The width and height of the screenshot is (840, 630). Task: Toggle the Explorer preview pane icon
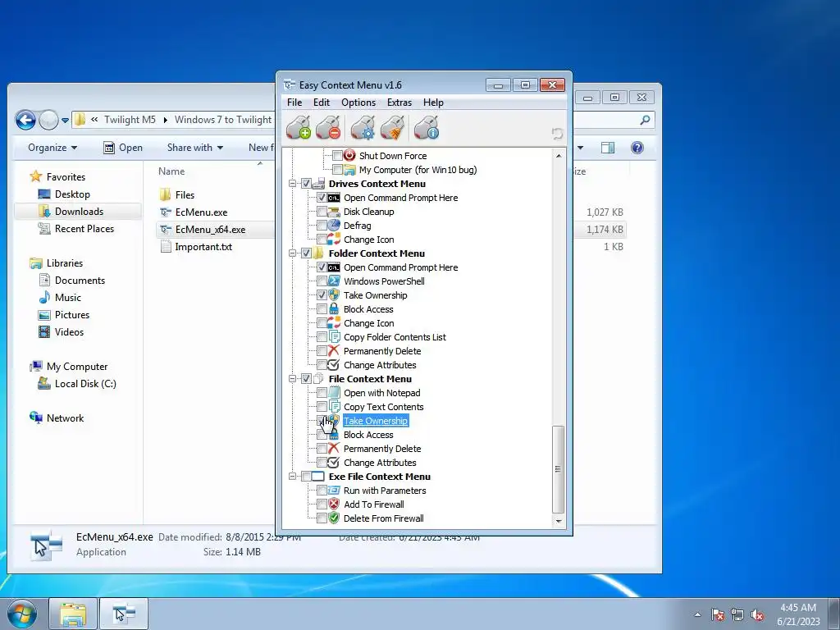coord(608,148)
